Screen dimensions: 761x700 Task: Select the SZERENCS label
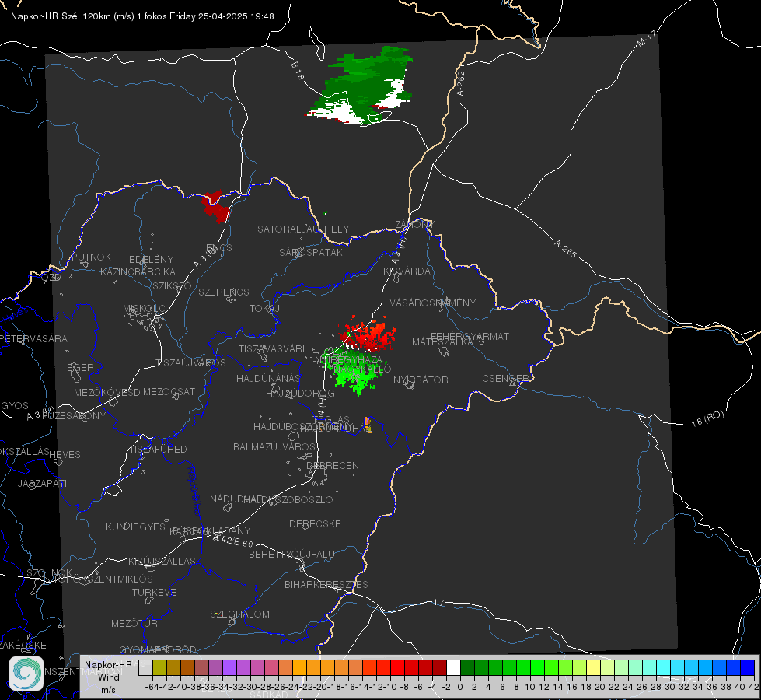click(x=224, y=292)
